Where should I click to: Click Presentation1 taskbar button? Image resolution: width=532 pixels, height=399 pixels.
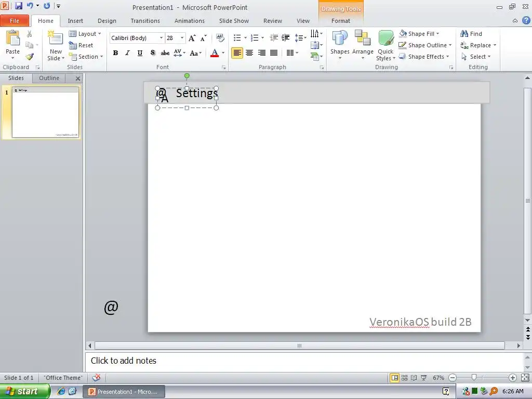click(x=124, y=392)
